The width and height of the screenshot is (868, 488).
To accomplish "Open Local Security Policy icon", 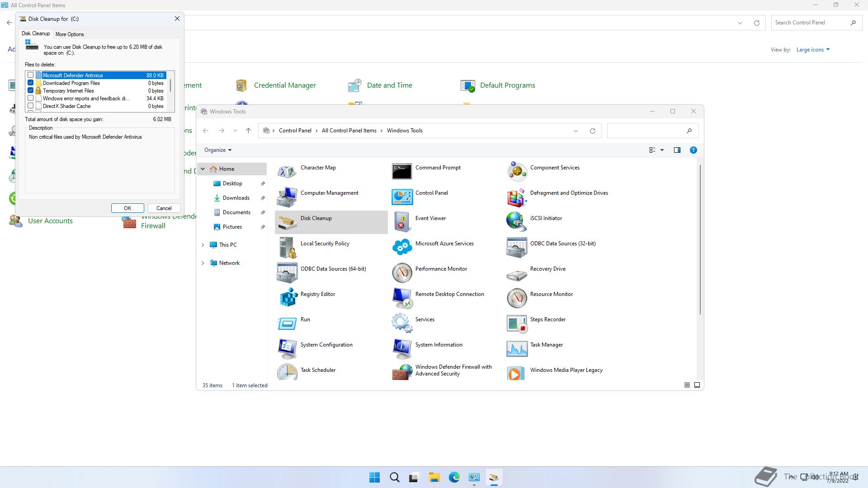I will [287, 248].
